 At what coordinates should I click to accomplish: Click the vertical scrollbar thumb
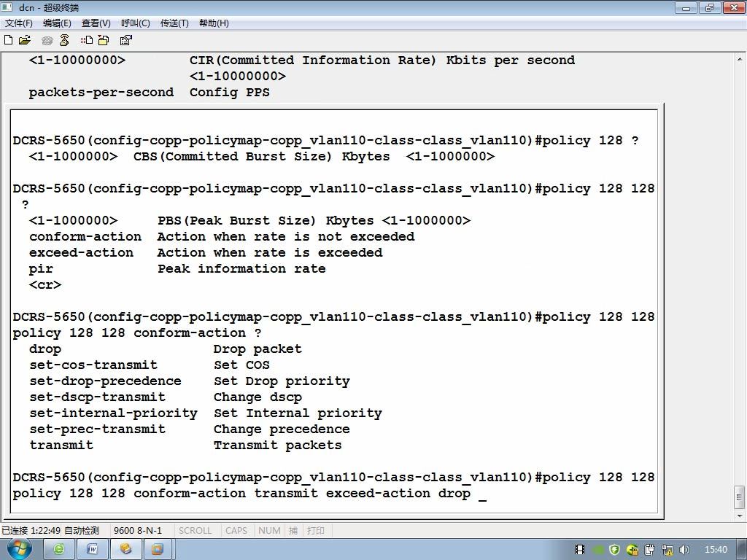(740, 497)
